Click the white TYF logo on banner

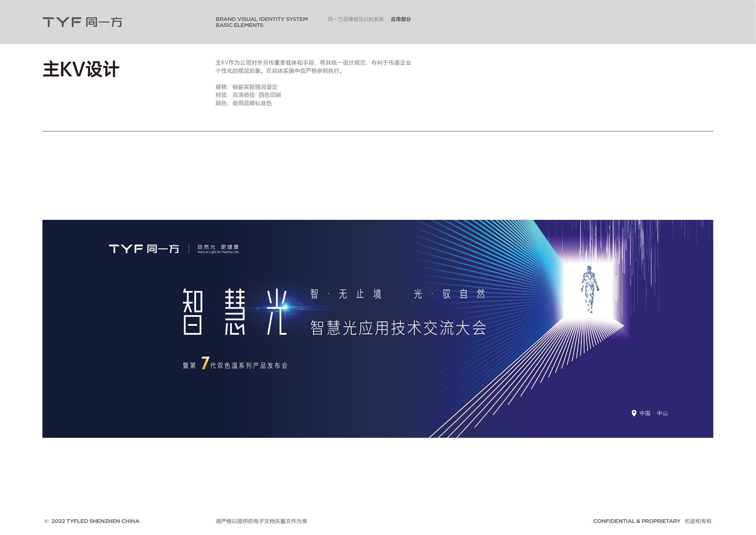tap(144, 249)
